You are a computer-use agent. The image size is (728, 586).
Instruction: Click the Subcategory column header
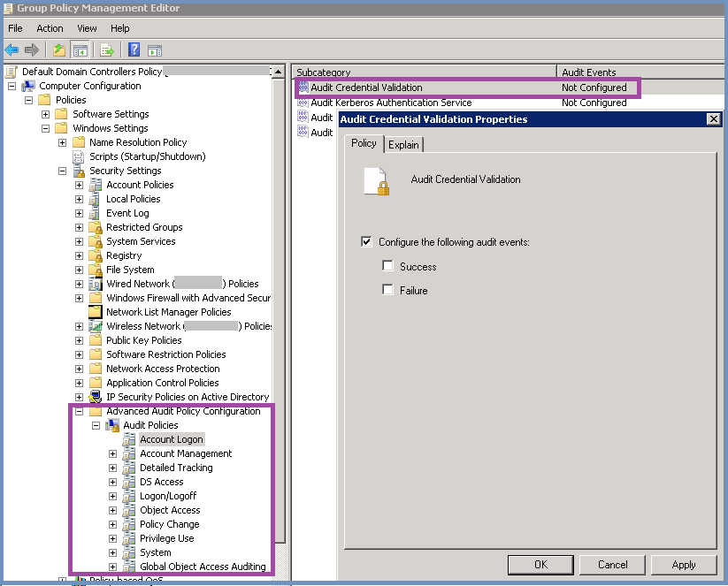tap(398, 71)
